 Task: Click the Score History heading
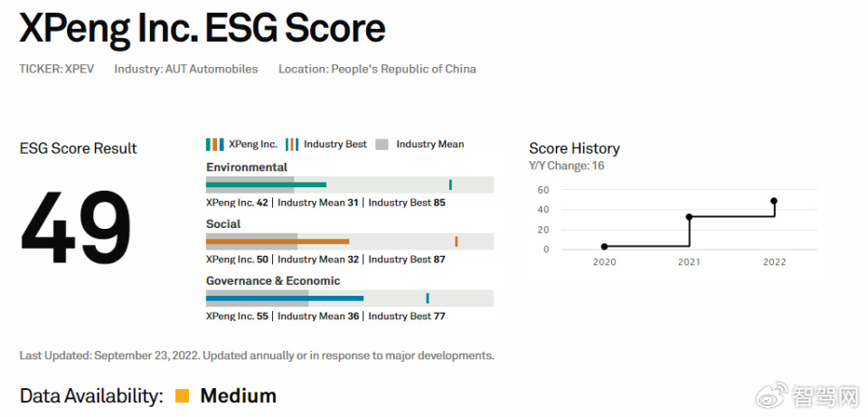pos(574,148)
